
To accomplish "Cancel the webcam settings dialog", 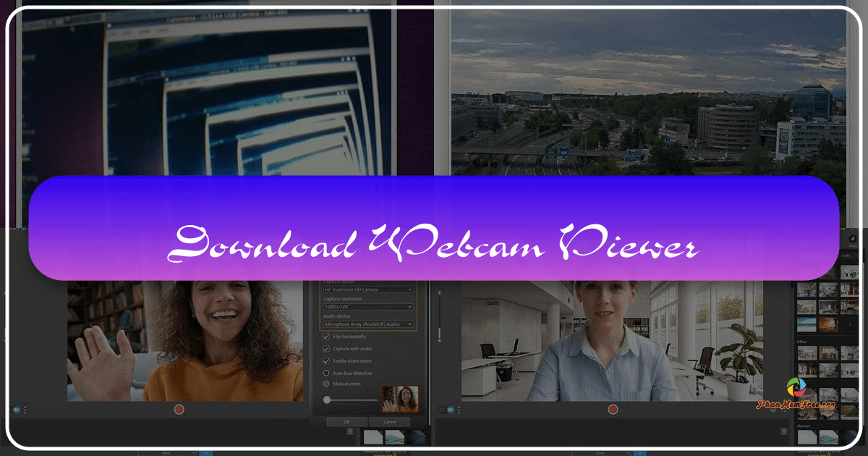I will [388, 422].
